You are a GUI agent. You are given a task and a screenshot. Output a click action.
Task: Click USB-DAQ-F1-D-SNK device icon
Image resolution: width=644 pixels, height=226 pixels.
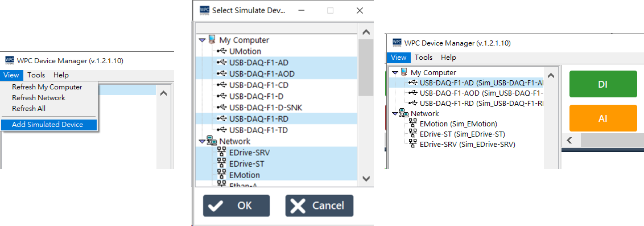coord(221,107)
